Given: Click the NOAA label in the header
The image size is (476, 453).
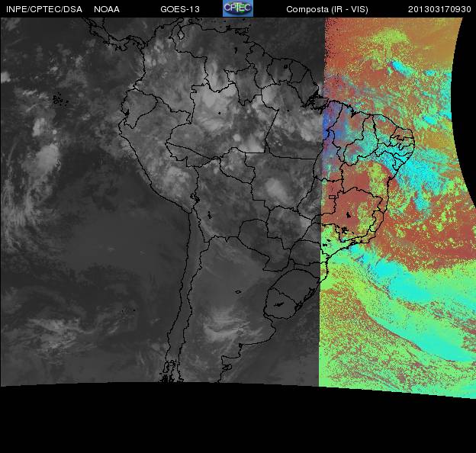Looking at the screenshot, I should [107, 9].
